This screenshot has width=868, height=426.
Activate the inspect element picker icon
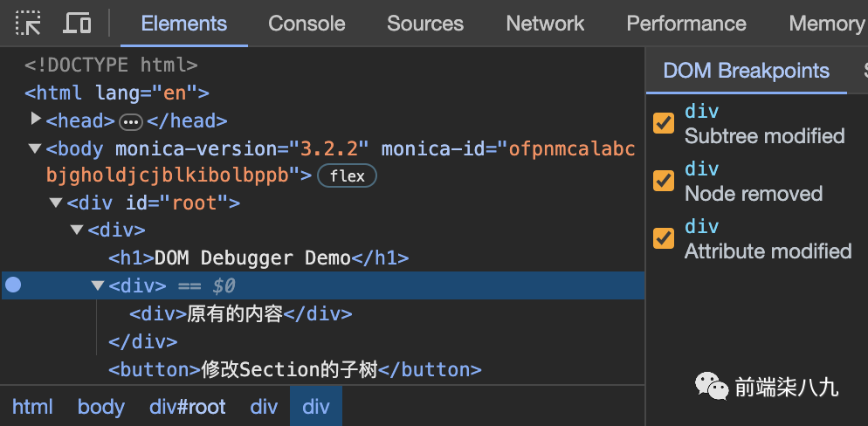29,23
